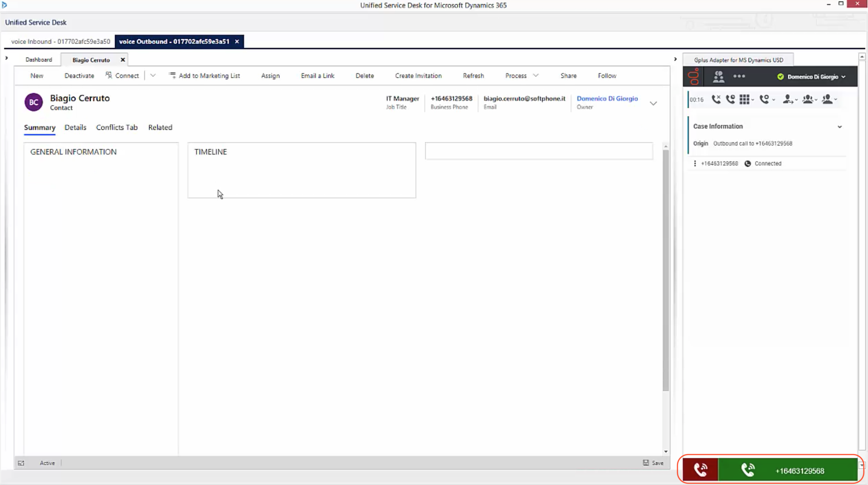The image size is (868, 485).
Task: Click the red phone button at the bottom
Action: 700,470
